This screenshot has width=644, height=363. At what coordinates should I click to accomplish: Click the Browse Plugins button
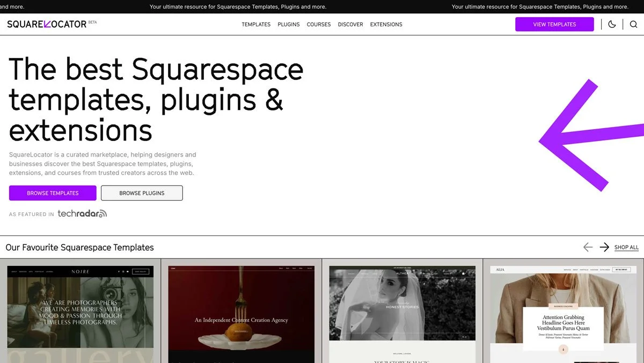tap(142, 193)
